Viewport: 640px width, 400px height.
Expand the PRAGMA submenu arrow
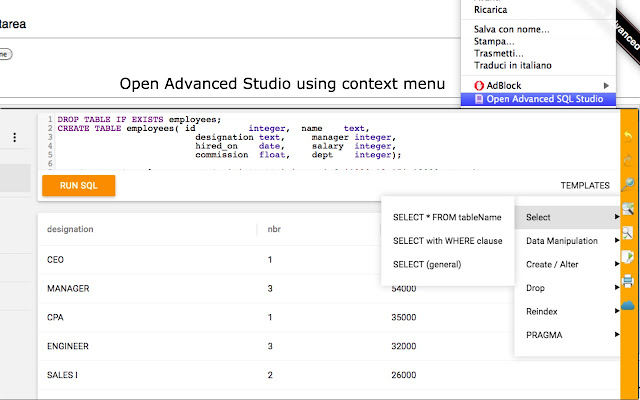617,335
